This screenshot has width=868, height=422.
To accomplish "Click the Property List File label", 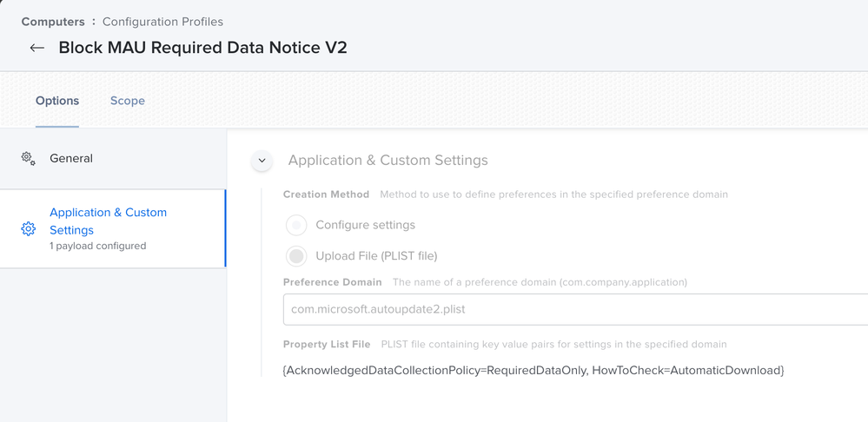I will (327, 344).
